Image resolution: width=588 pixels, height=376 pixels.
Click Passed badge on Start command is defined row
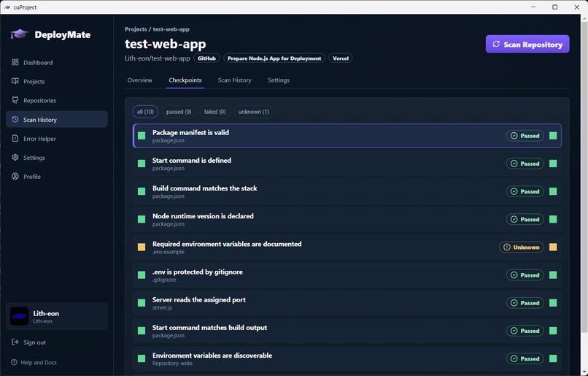point(525,164)
